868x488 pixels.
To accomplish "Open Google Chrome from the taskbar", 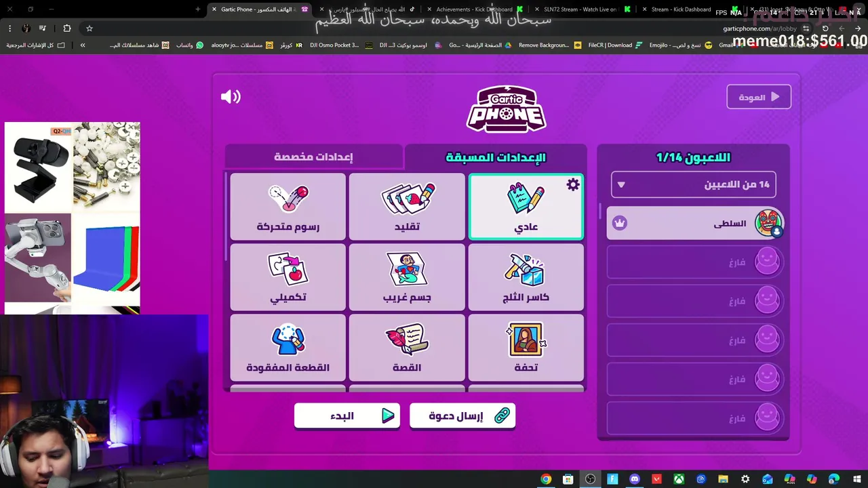I will (546, 479).
